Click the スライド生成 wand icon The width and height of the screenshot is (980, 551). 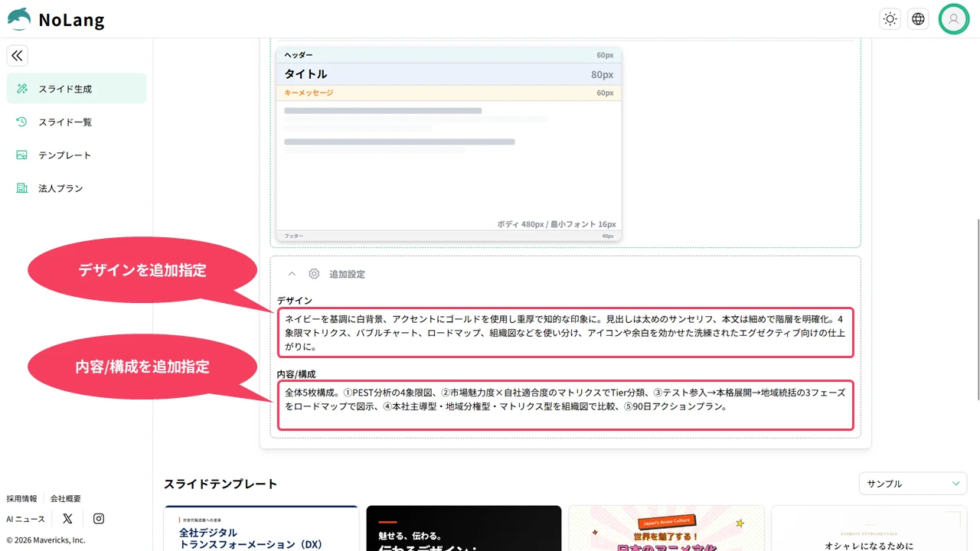pyautogui.click(x=22, y=89)
